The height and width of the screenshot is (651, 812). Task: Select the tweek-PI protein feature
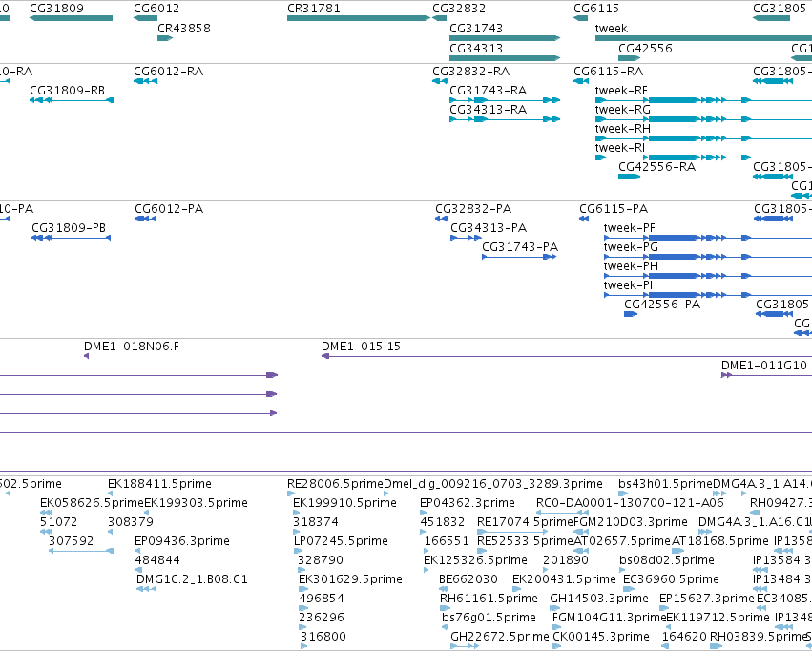[708, 295]
